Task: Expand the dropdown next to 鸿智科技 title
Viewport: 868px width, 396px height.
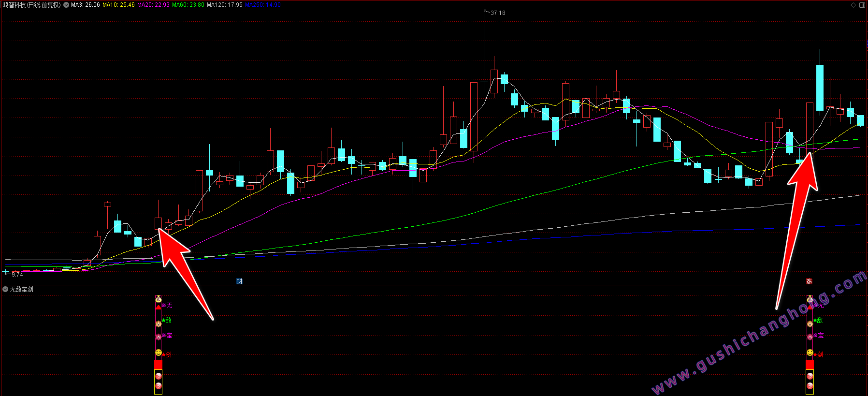Action: (66, 5)
